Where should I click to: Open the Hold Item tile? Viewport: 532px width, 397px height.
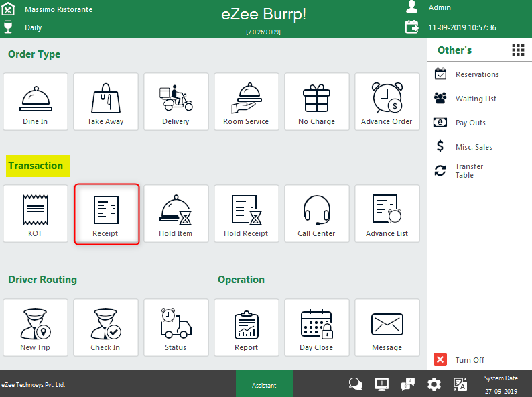click(x=176, y=214)
